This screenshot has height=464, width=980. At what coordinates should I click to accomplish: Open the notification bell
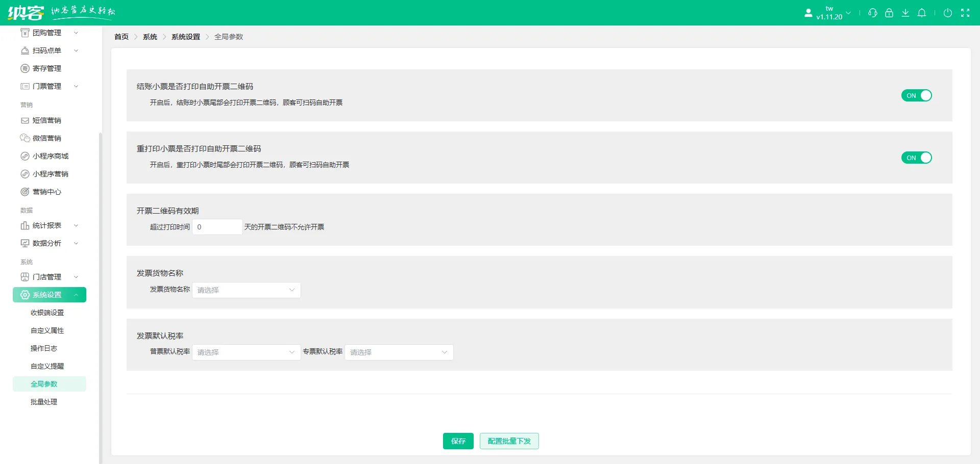coord(921,13)
